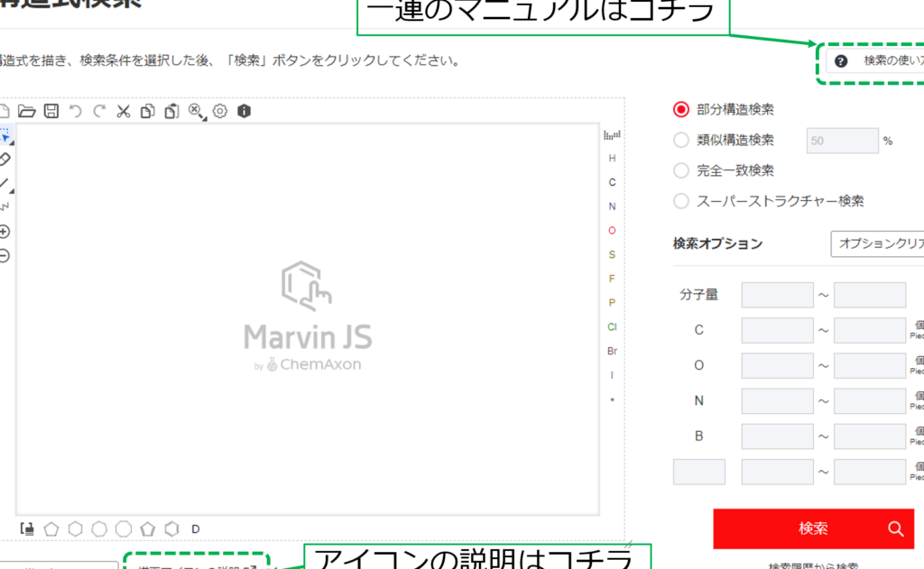The width and height of the screenshot is (924, 569).
Task: Click the red 検索 search button
Action: point(813,529)
